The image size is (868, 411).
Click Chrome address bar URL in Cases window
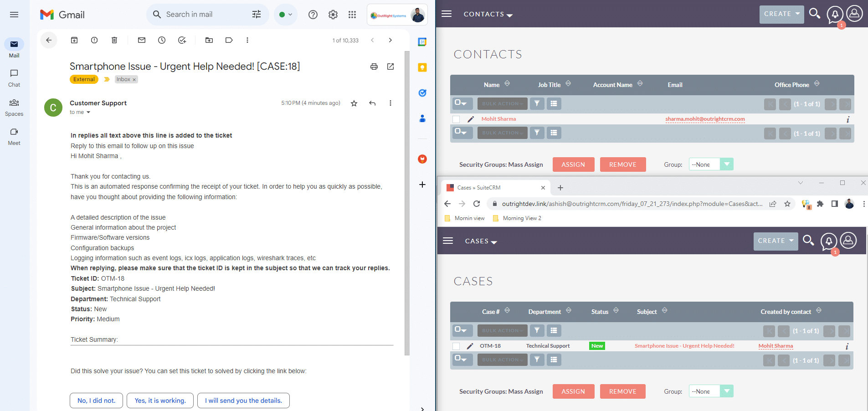point(632,204)
